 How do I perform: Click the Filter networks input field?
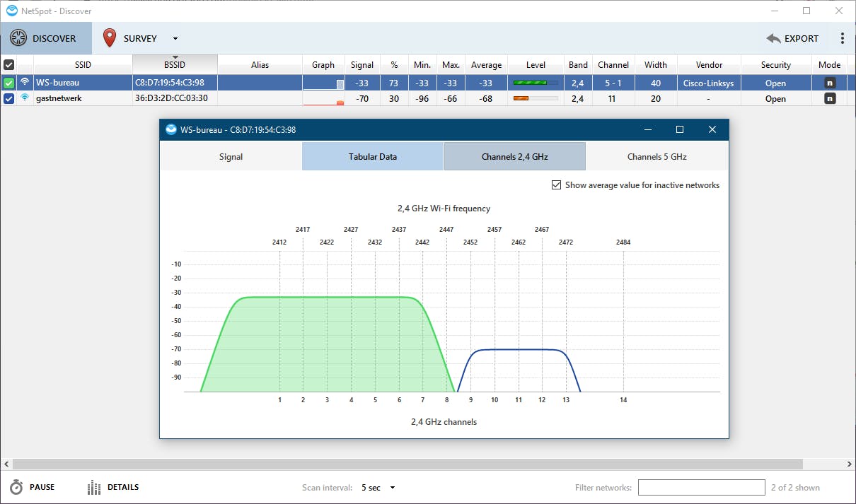click(x=701, y=487)
